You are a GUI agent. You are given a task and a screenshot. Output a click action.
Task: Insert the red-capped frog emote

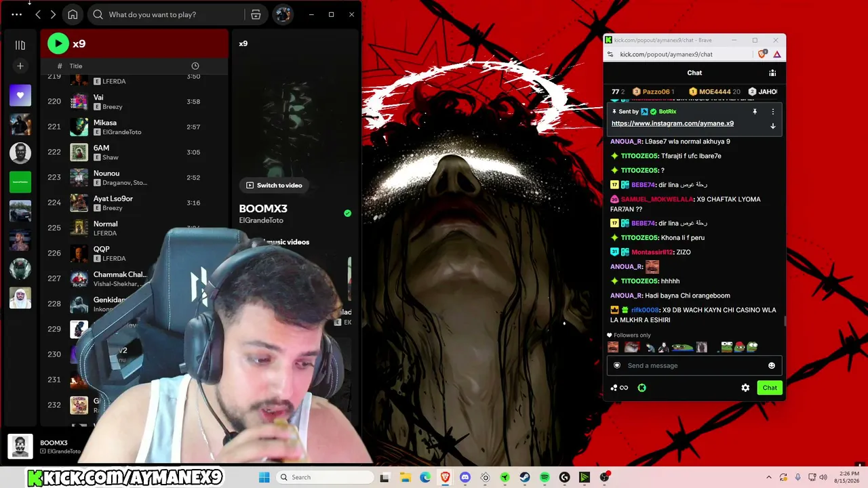(739, 347)
